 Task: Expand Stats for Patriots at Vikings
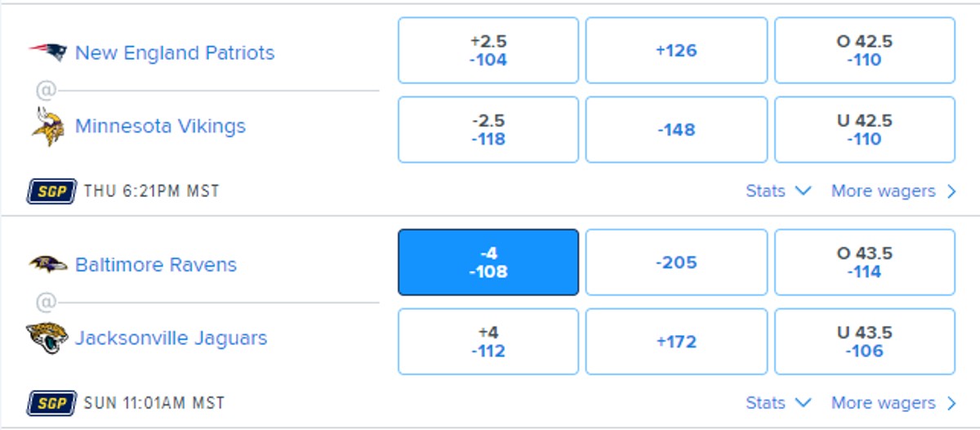point(778,191)
